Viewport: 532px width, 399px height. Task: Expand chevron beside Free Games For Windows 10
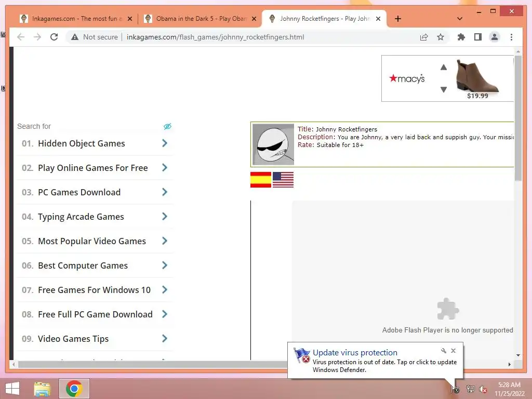coord(165,290)
